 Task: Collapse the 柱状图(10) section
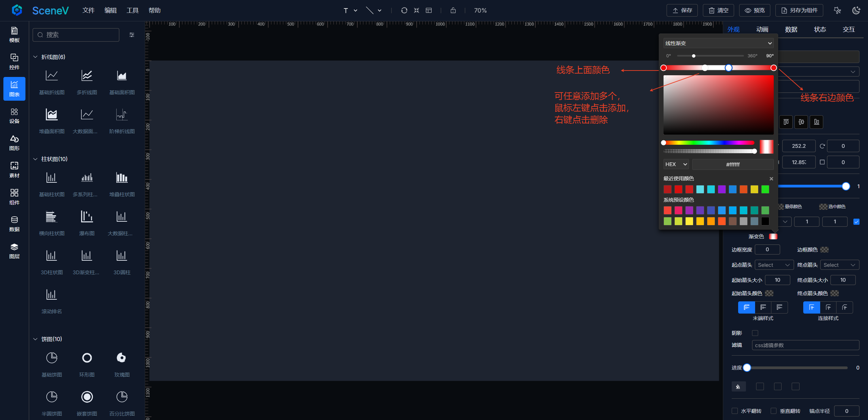click(35, 159)
